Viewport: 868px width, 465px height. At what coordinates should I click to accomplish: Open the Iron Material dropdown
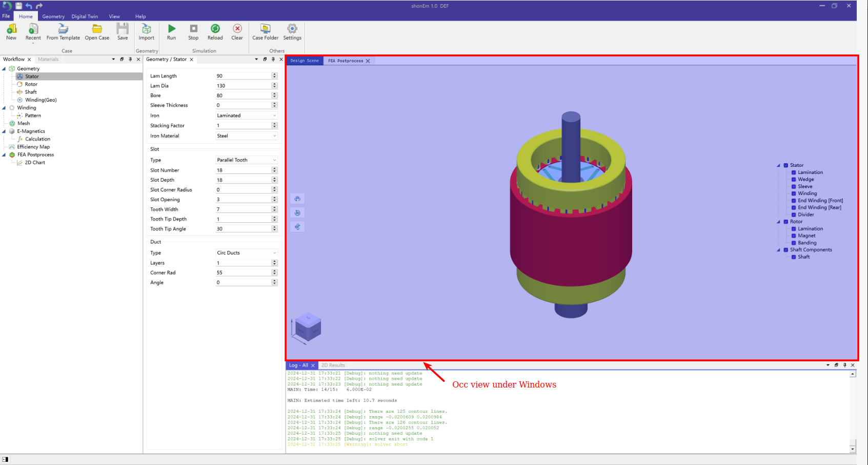[x=247, y=136]
